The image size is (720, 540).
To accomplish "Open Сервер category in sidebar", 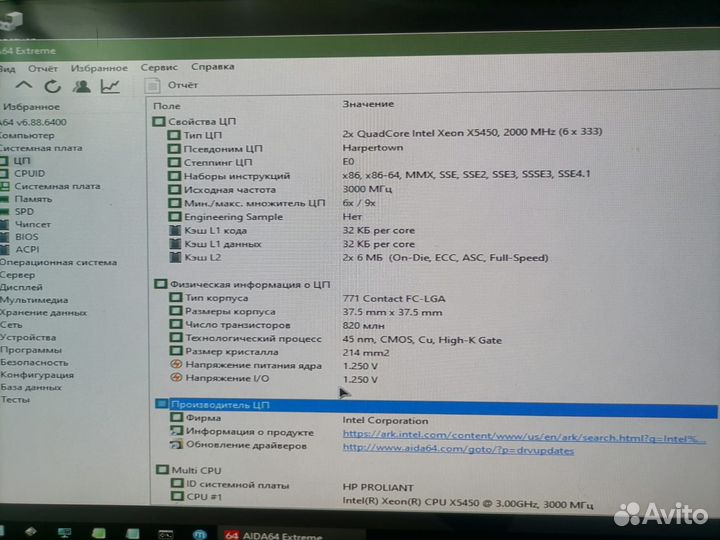I will click(17, 275).
